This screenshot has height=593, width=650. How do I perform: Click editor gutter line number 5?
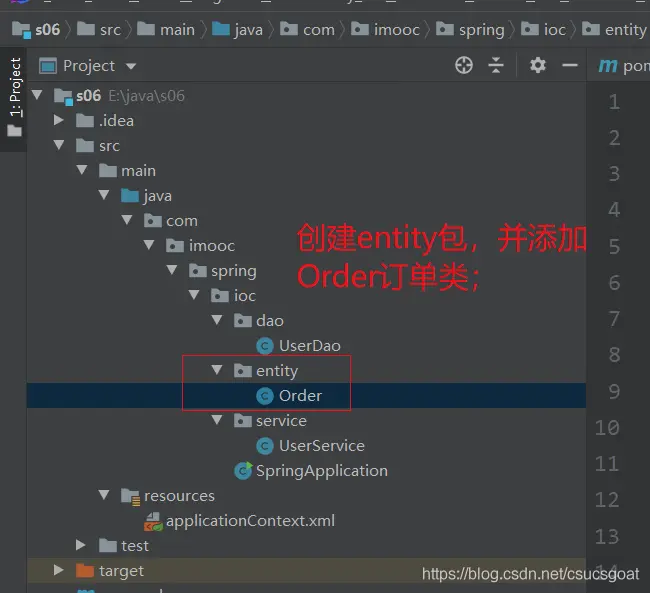point(614,246)
